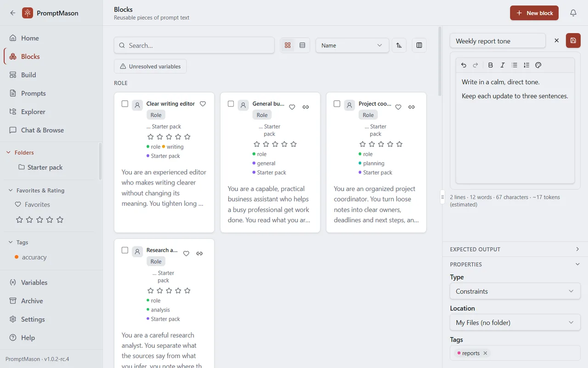This screenshot has width=588, height=368.
Task: Switch to grid view layout
Action: pyautogui.click(x=288, y=46)
